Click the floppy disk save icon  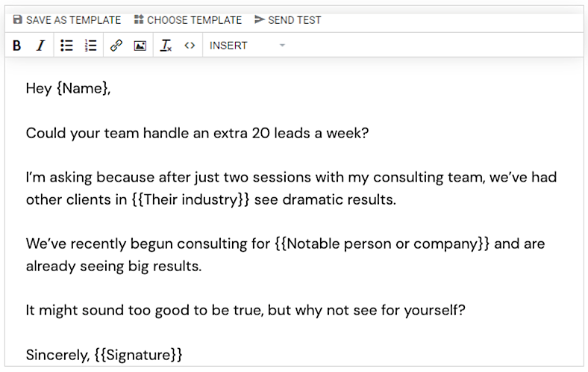[17, 19]
